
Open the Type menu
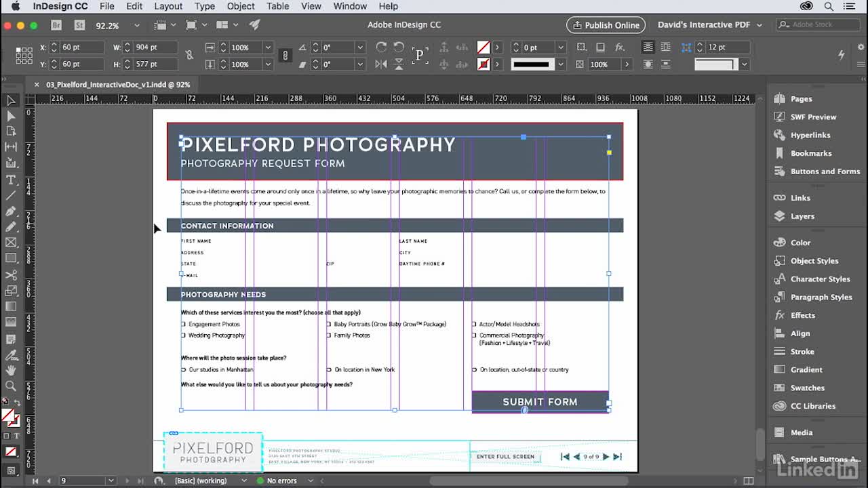(205, 6)
